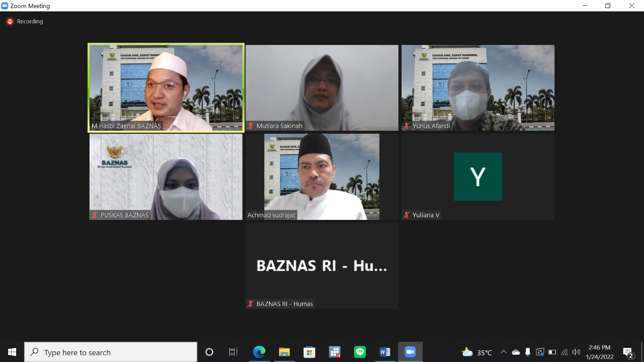Viewport: 644px width, 362px height.
Task: Launch Microsoft Store from the taskbar
Action: [x=309, y=352]
